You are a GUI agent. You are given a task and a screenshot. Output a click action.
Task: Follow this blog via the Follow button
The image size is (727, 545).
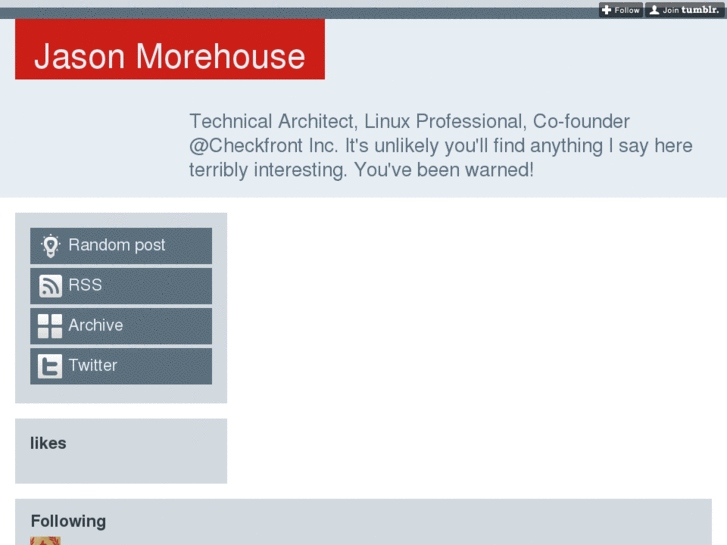[621, 10]
